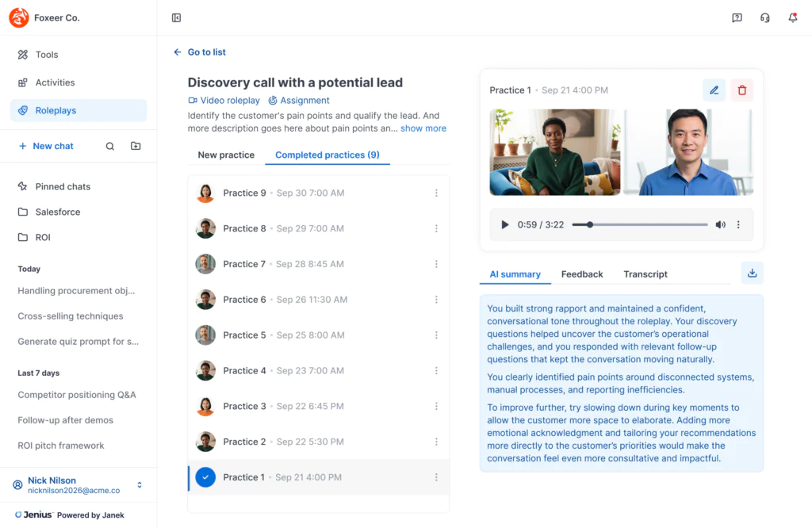Screen dimensions: 812x528
Task: Open the headset support icon
Action: 765,17
